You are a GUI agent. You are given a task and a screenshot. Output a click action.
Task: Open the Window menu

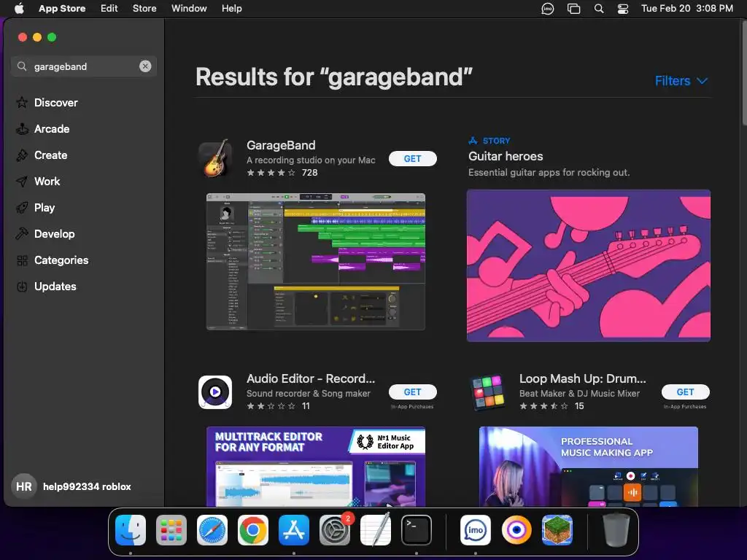point(189,8)
